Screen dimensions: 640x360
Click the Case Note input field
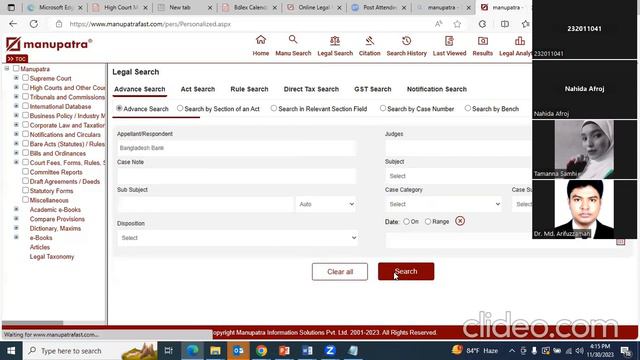(x=236, y=176)
